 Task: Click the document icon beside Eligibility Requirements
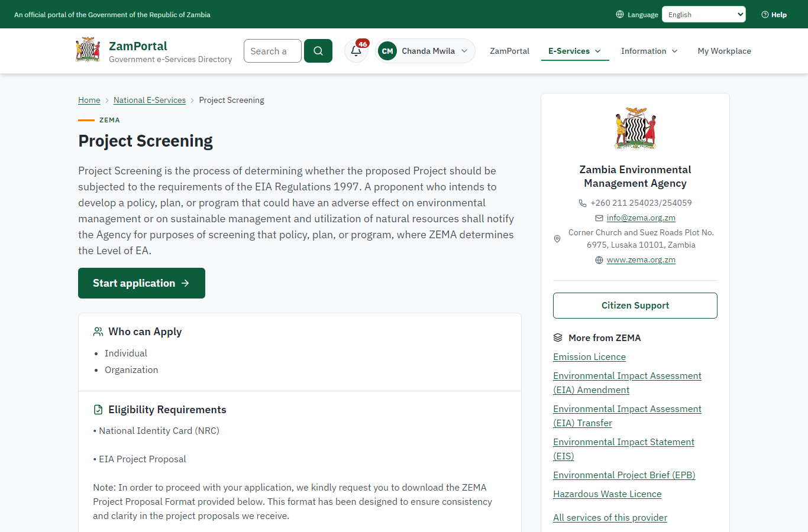tap(98, 410)
